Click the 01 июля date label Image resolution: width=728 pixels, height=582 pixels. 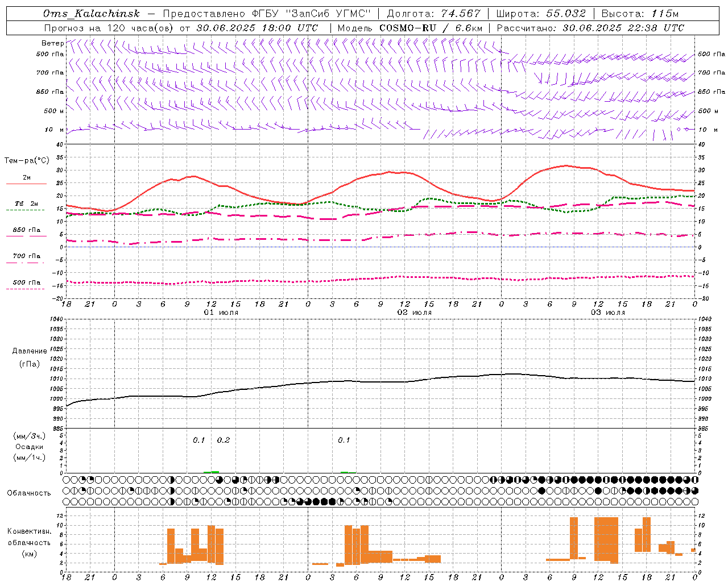coord(221,313)
